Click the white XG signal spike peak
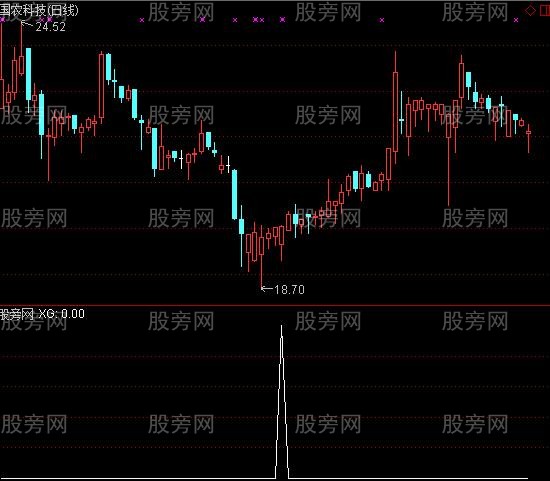This screenshot has height=481, width=550. pyautogui.click(x=281, y=327)
